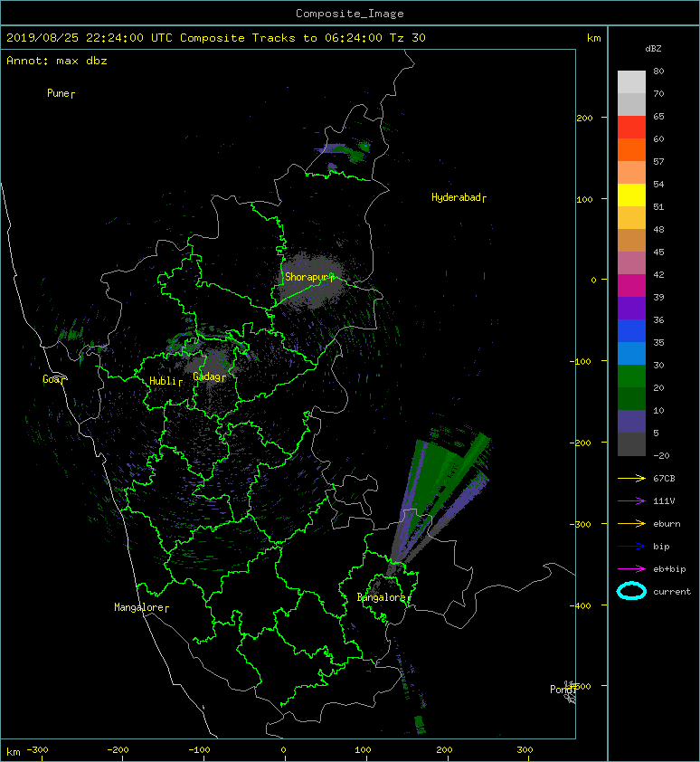Click the -500 tick on the vertical axis
Viewport: 700px width, 762px height.
tap(582, 686)
